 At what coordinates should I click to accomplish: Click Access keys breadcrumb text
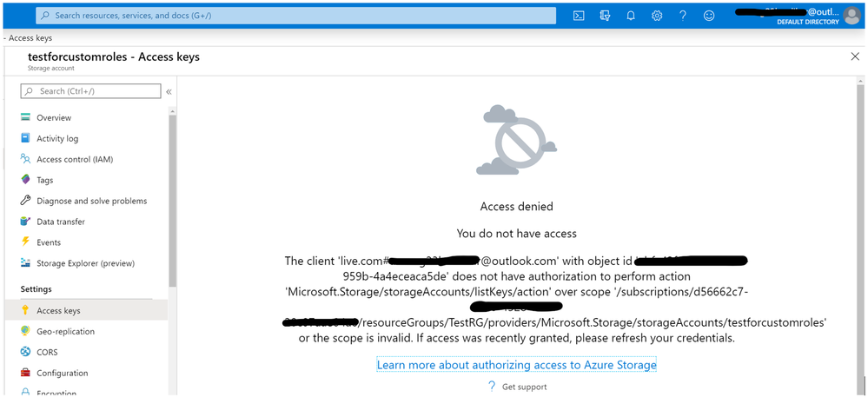click(30, 38)
